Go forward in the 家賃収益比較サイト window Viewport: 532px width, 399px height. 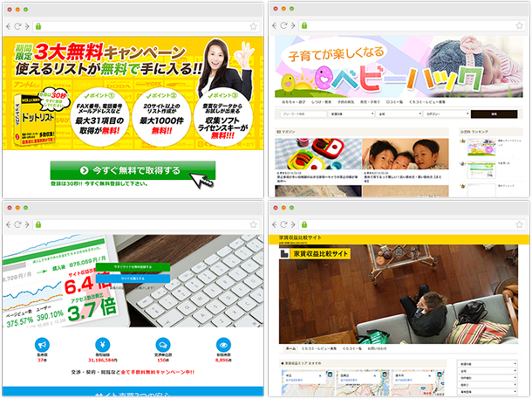(293, 224)
